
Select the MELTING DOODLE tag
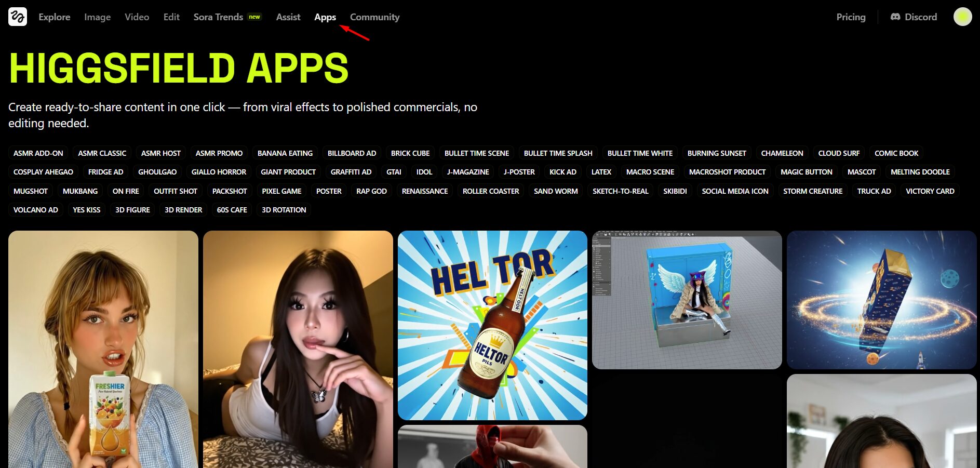pyautogui.click(x=920, y=172)
